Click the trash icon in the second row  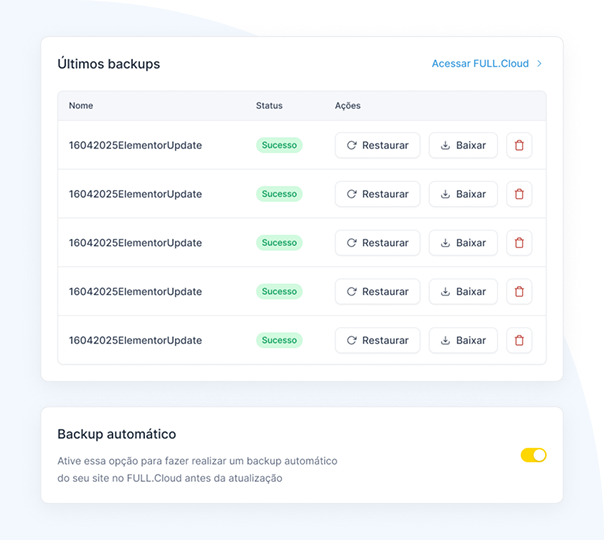tap(519, 194)
